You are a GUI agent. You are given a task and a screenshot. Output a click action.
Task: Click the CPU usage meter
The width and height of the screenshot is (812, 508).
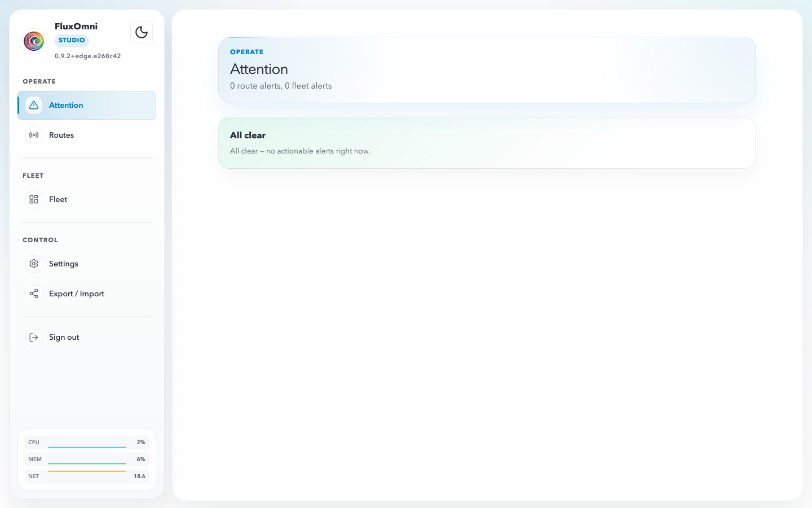(x=87, y=443)
